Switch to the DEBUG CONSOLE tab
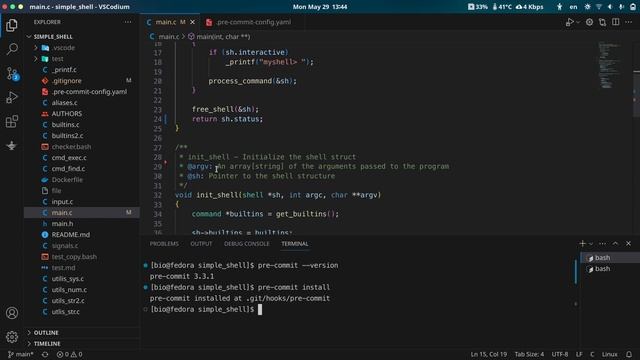Image resolution: width=640 pixels, height=360 pixels. (x=247, y=244)
